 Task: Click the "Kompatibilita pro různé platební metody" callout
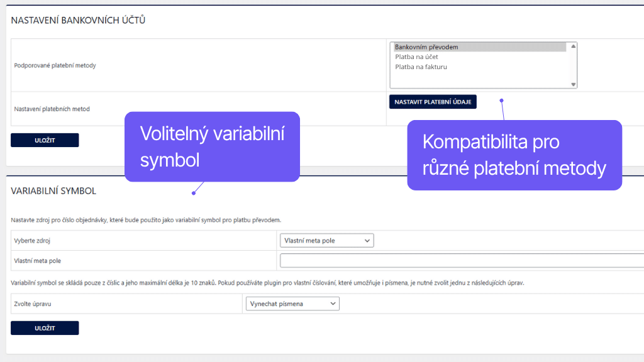tap(514, 155)
